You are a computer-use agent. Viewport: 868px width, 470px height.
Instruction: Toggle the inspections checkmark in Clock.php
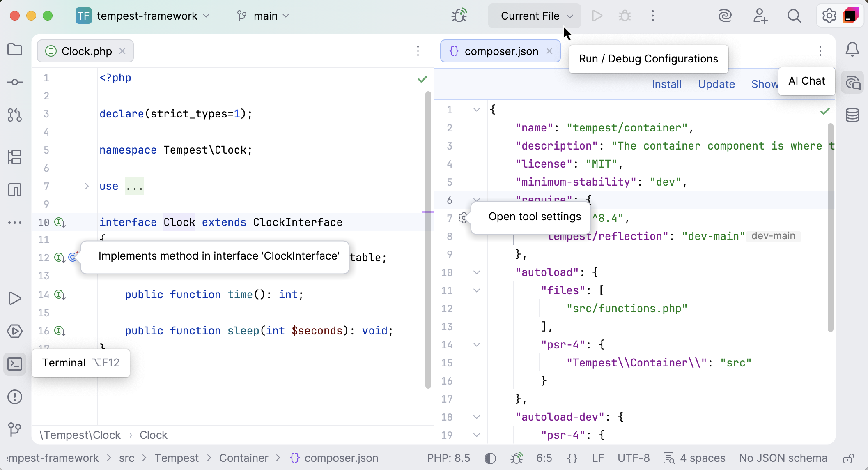click(423, 79)
